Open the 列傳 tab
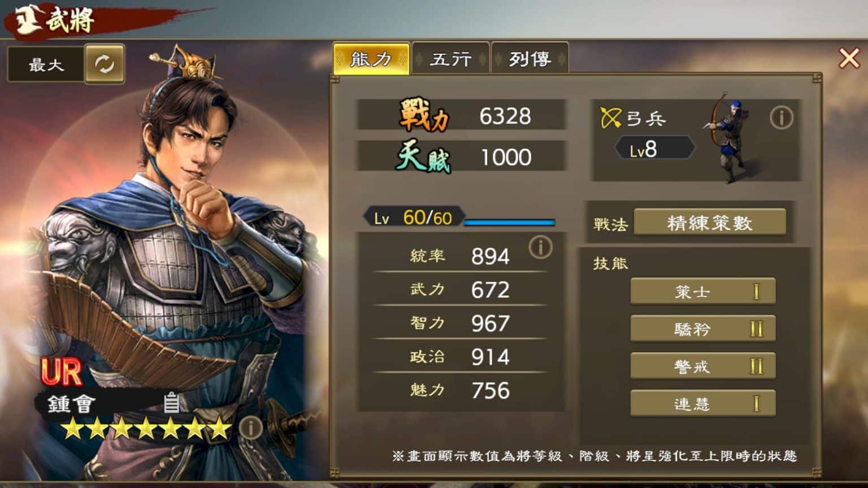The width and height of the screenshot is (868, 488). [x=530, y=59]
